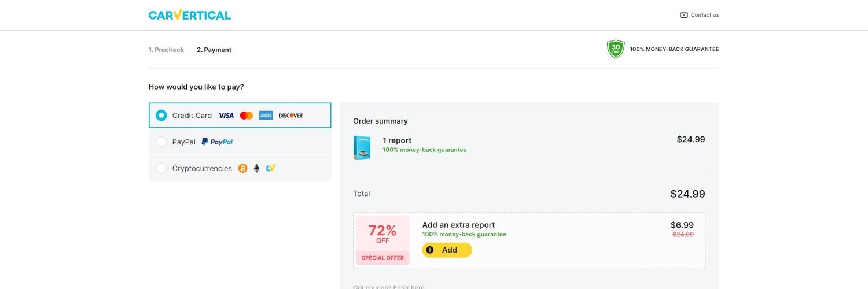
Task: Click the 100% MONEY-BACK GUARANTEE text
Action: click(674, 49)
